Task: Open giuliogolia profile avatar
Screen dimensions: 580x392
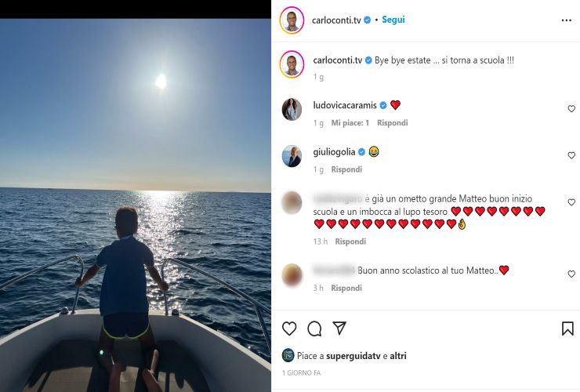Action: pos(292,156)
